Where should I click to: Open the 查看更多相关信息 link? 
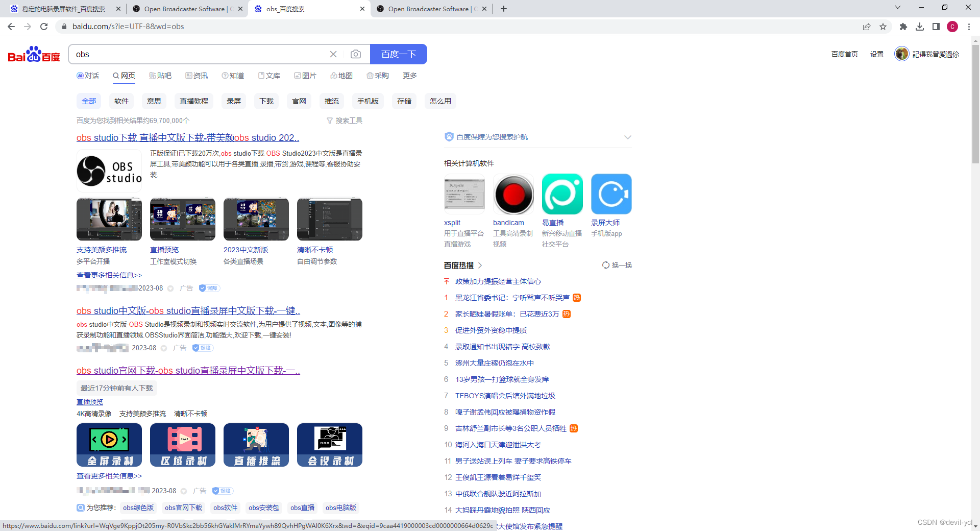pos(109,275)
